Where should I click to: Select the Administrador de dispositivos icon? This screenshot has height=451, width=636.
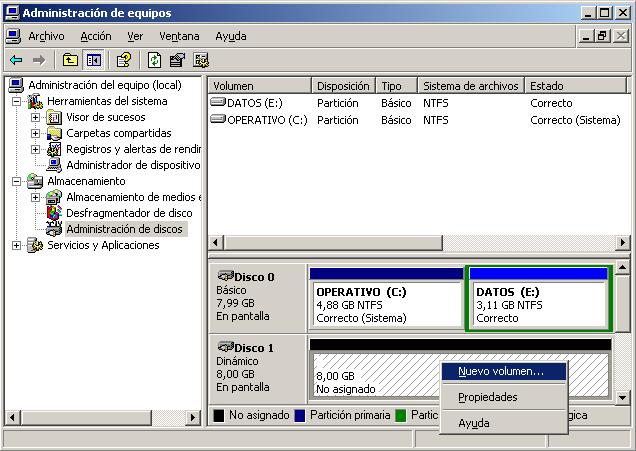click(x=54, y=165)
